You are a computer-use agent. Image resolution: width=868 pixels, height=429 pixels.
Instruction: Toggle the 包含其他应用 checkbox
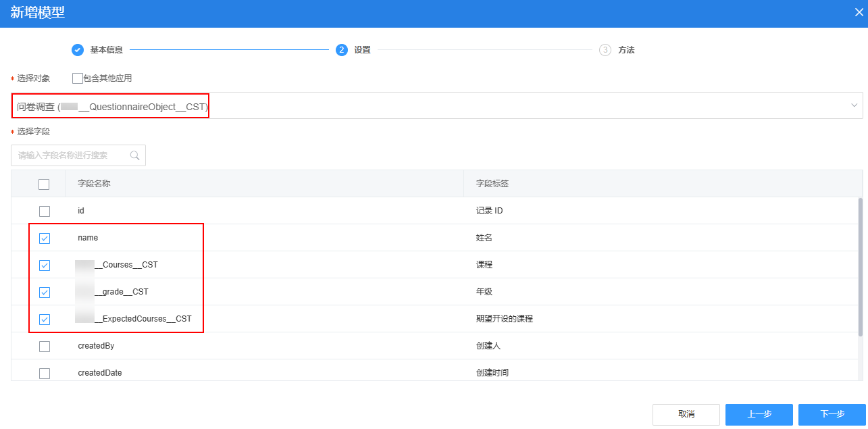click(x=77, y=78)
